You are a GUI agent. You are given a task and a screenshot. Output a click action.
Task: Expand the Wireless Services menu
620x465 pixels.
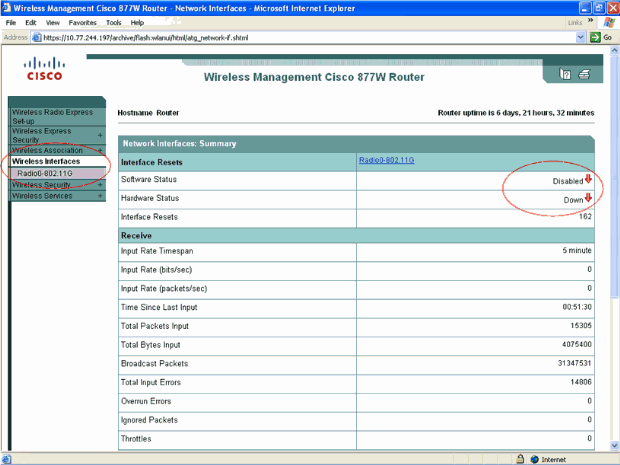[x=99, y=196]
